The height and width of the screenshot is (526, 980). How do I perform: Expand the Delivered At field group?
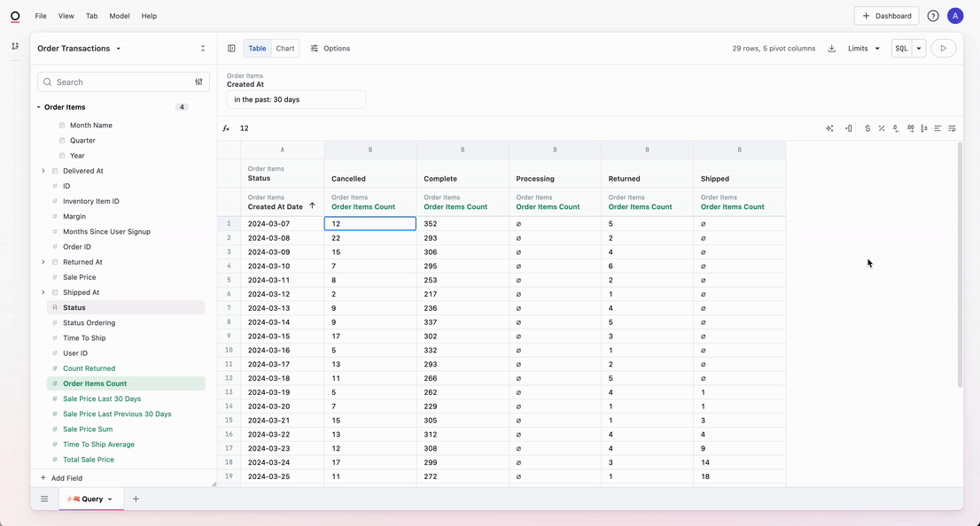43,171
